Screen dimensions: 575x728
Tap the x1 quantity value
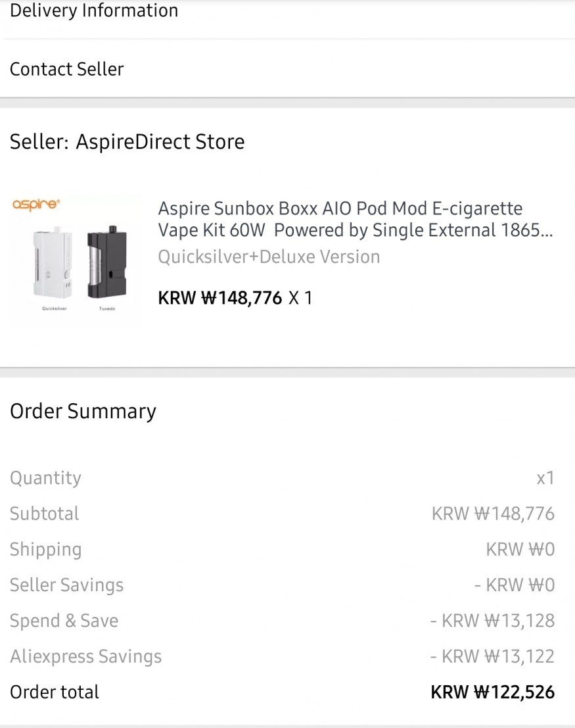click(x=545, y=478)
